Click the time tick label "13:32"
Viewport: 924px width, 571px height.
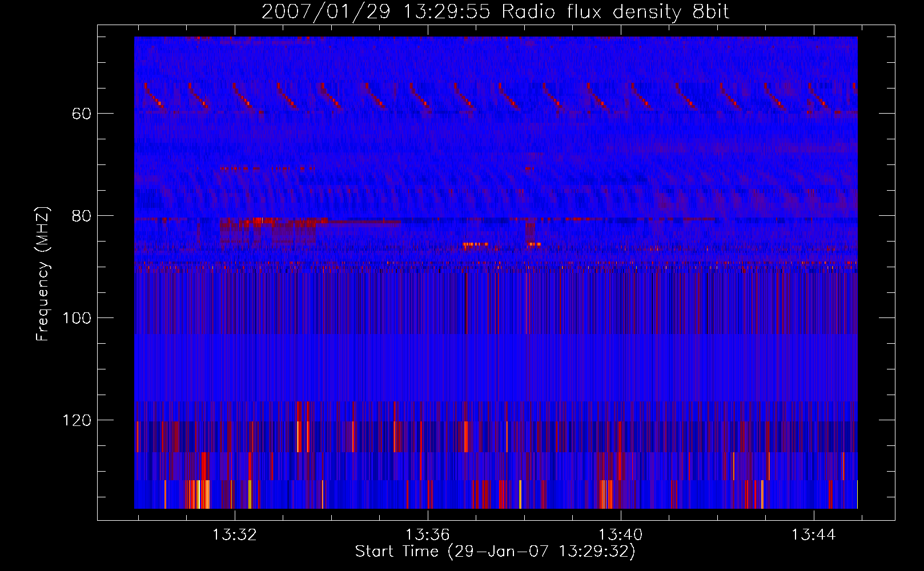pyautogui.click(x=235, y=535)
